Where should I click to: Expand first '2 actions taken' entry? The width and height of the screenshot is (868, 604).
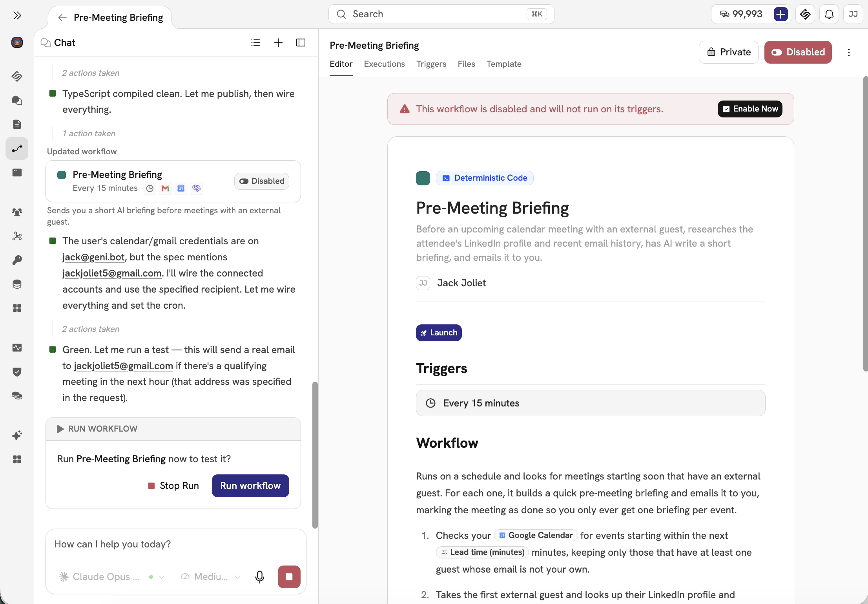(90, 73)
